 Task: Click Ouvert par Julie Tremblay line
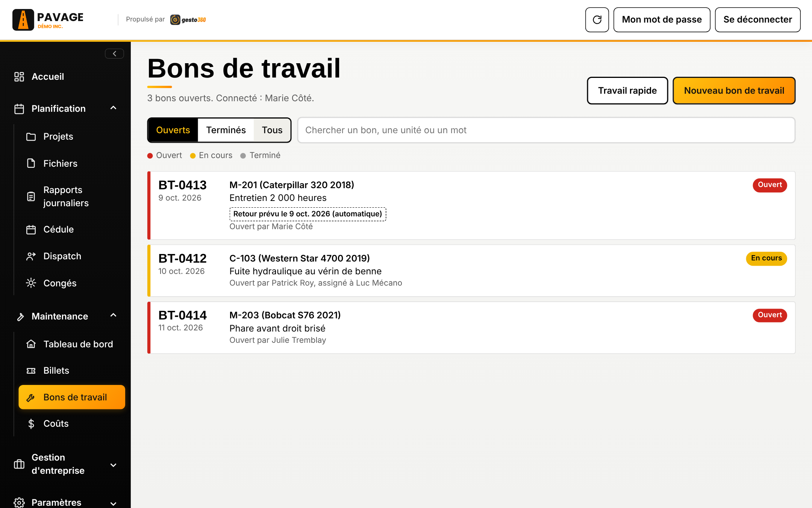point(278,340)
